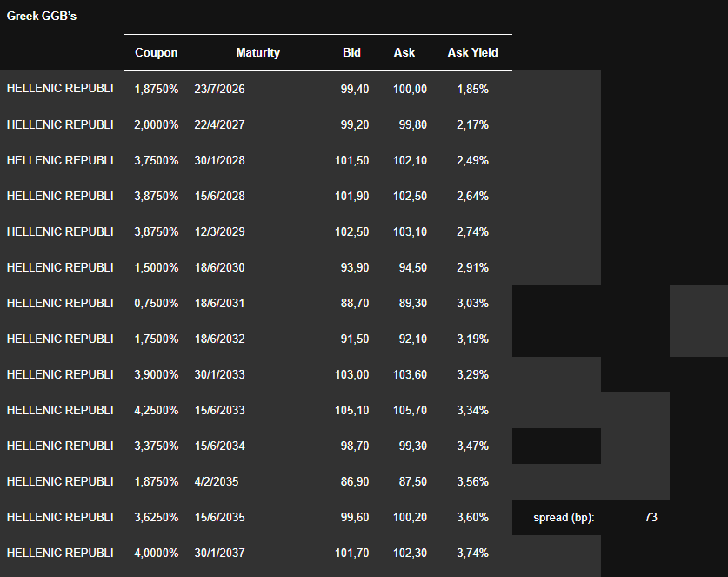Select the bid price 101,50
Image resolution: width=728 pixels, height=577 pixels.
[x=352, y=160]
